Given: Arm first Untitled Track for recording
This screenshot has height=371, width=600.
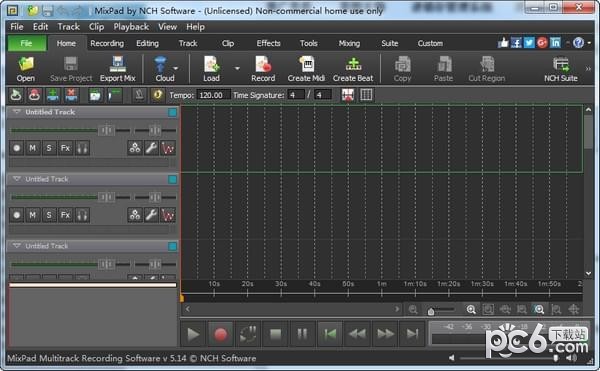Looking at the screenshot, I should 16,148.
